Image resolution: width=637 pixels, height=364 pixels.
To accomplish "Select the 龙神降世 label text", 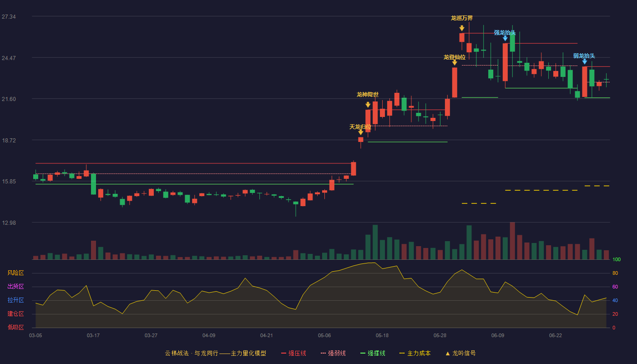I will [x=368, y=95].
